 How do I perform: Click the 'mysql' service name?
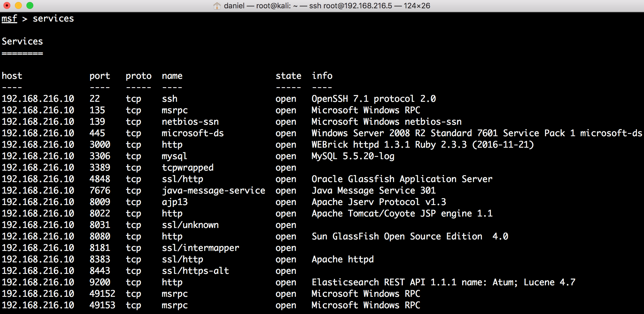[x=174, y=156]
